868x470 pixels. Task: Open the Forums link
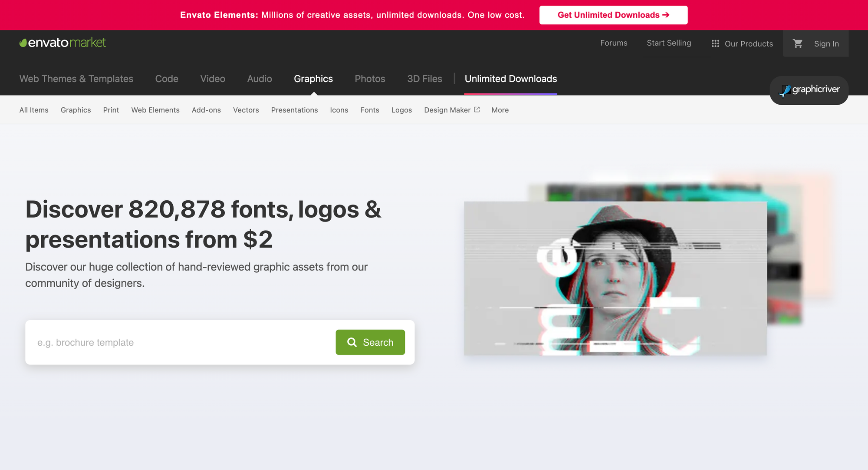(614, 43)
